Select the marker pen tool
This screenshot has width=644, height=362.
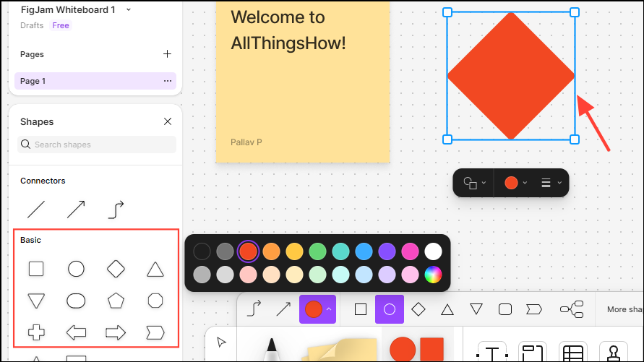point(272,350)
